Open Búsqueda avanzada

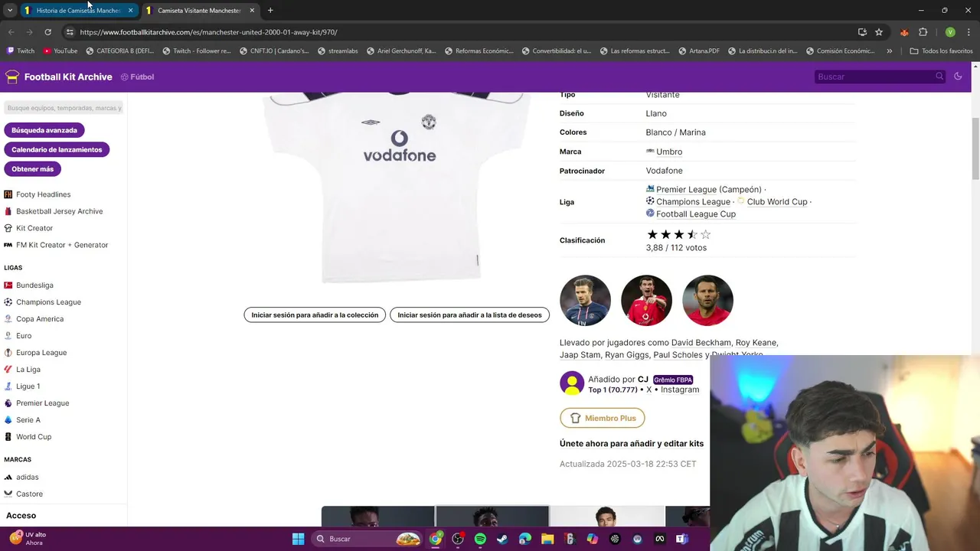pyautogui.click(x=44, y=130)
